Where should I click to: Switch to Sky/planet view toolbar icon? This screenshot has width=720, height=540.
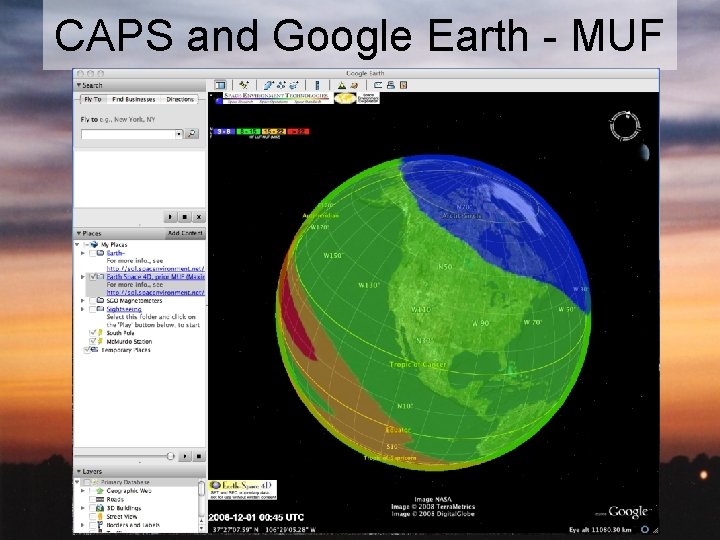coord(354,85)
